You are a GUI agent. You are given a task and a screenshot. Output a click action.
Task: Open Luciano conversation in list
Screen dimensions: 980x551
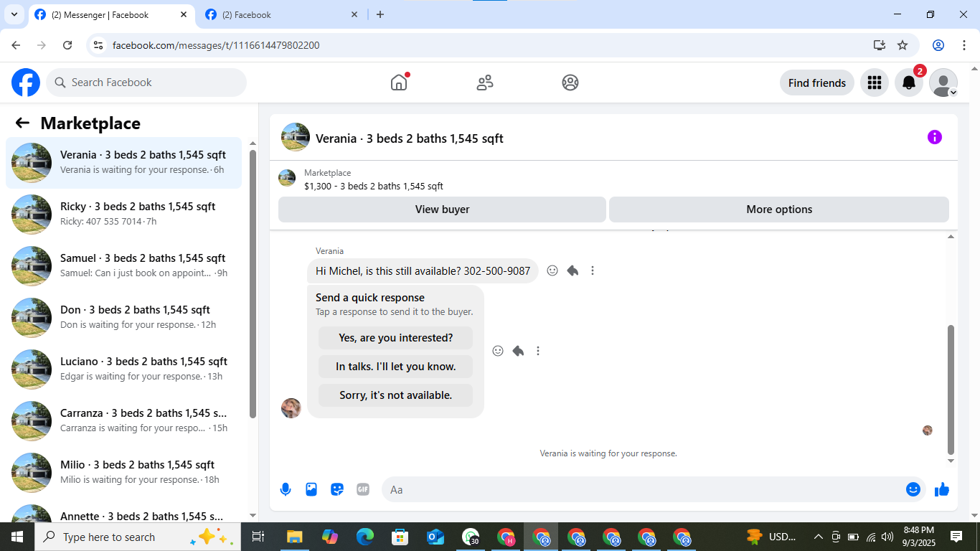pyautogui.click(x=124, y=369)
